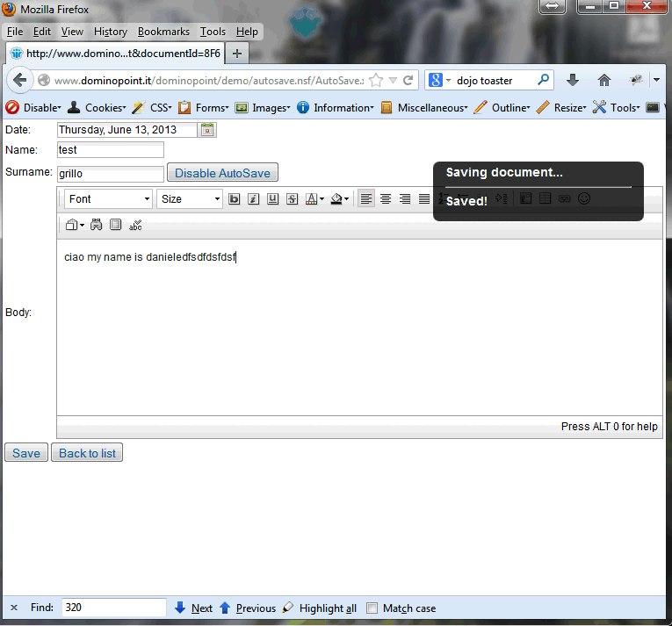Click the Back to list button

tap(87, 453)
